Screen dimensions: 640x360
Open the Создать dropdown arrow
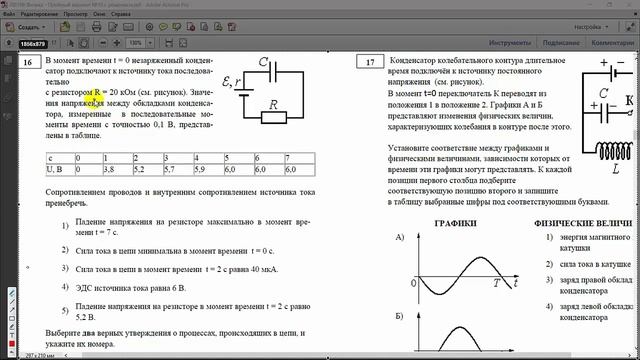point(44,27)
